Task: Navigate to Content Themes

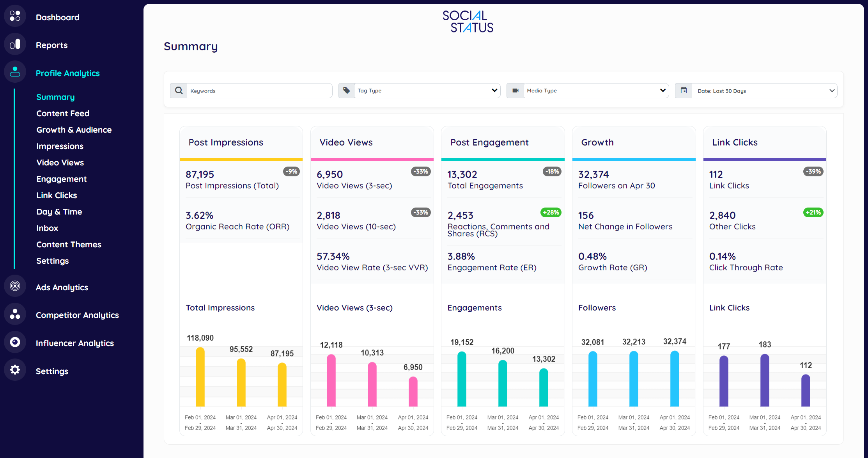Action: pos(69,244)
